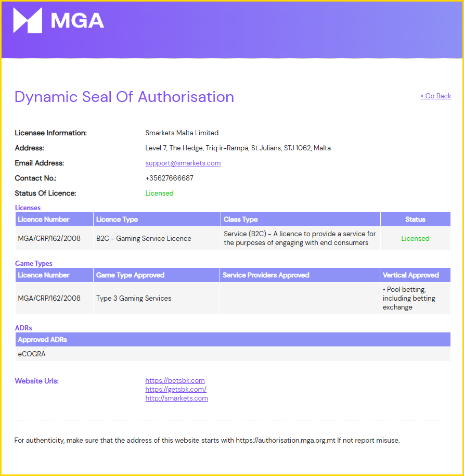
Task: Open the support@smarkets.com email link
Action: (x=183, y=163)
